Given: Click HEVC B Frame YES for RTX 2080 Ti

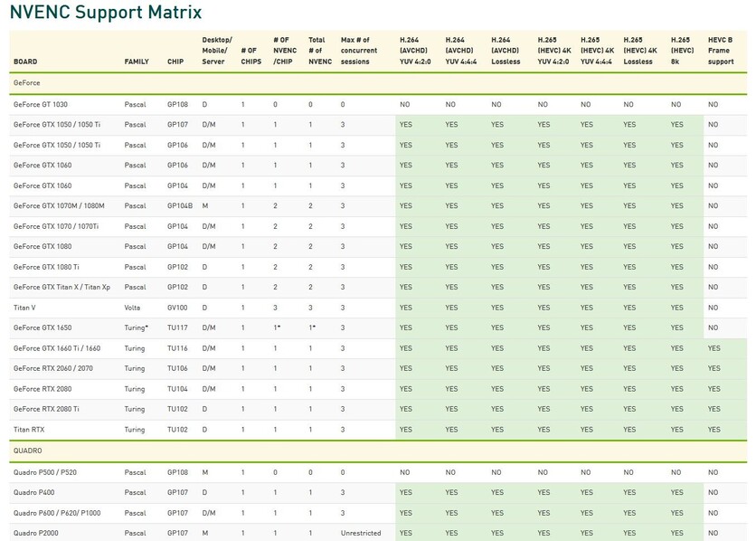Looking at the screenshot, I should (714, 409).
